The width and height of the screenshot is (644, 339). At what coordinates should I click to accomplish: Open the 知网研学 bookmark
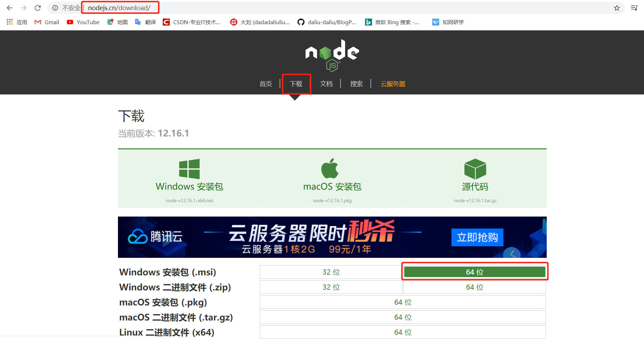tap(448, 22)
